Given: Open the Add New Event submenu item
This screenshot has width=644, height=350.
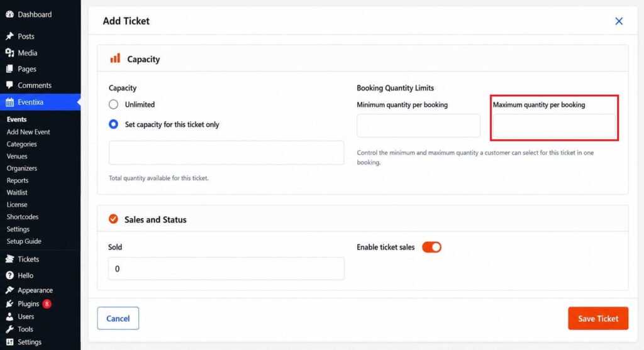Looking at the screenshot, I should tap(28, 132).
